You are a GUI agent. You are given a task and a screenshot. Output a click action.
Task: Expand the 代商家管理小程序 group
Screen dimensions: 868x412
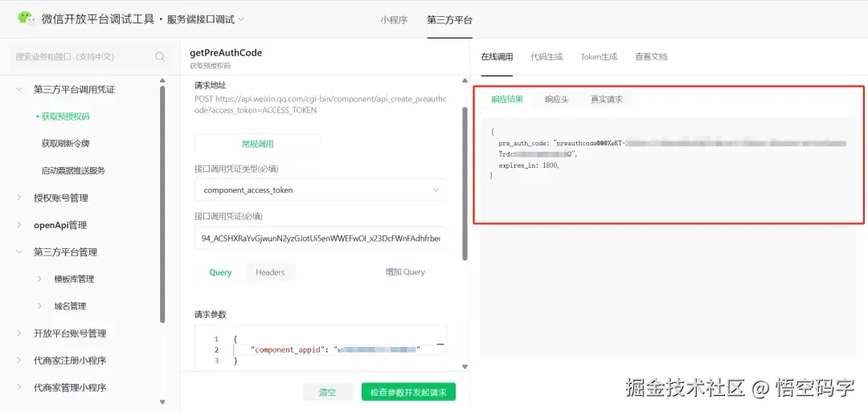tap(19, 387)
